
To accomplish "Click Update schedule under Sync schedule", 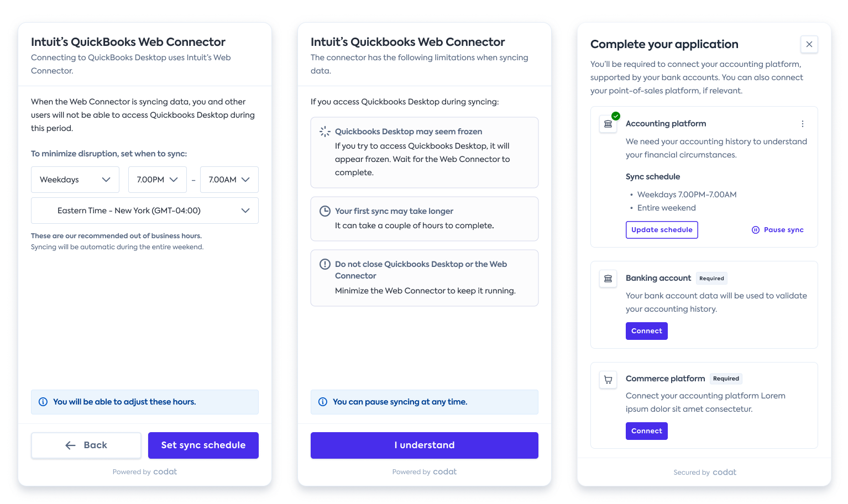I will [x=662, y=229].
